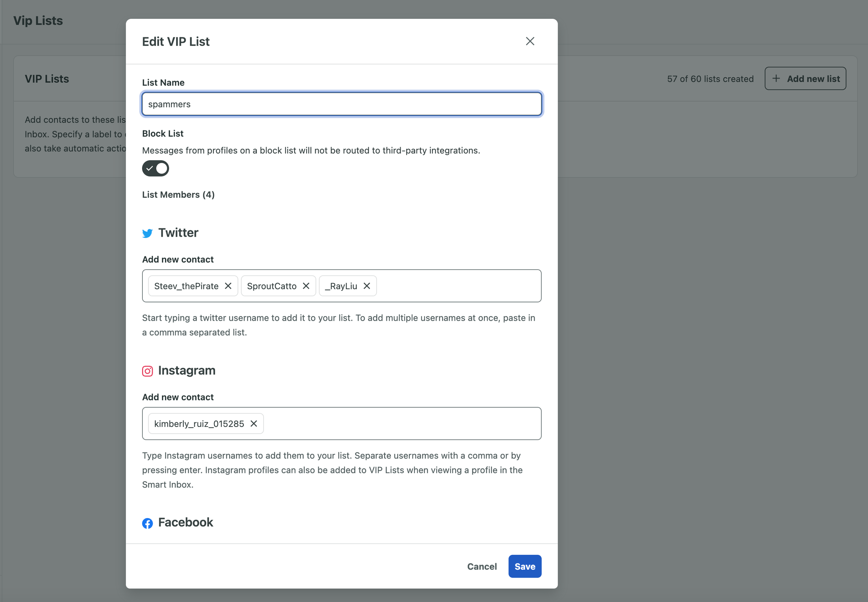The height and width of the screenshot is (602, 868).
Task: Remove _RayLiu from Twitter contacts
Action: (x=367, y=286)
